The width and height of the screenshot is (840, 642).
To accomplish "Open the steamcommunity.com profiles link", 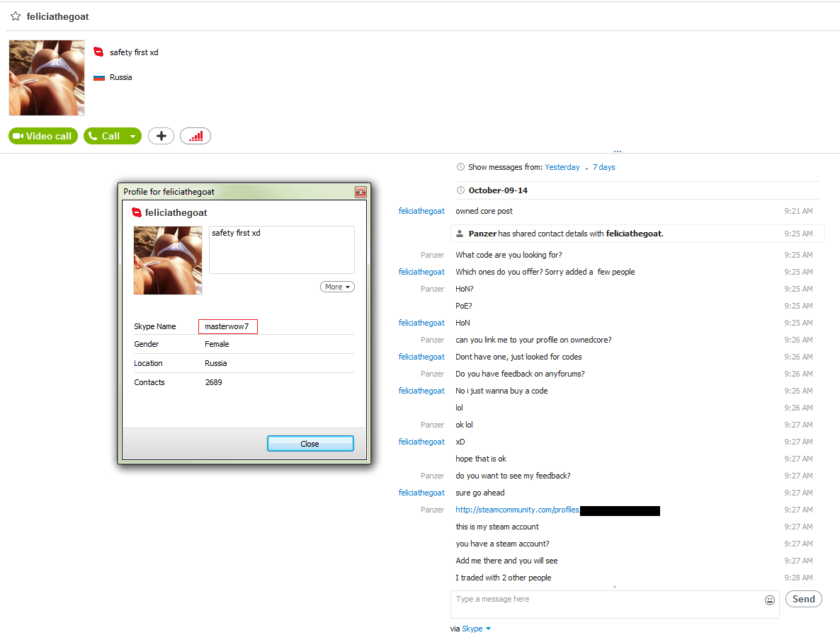I will (x=517, y=510).
